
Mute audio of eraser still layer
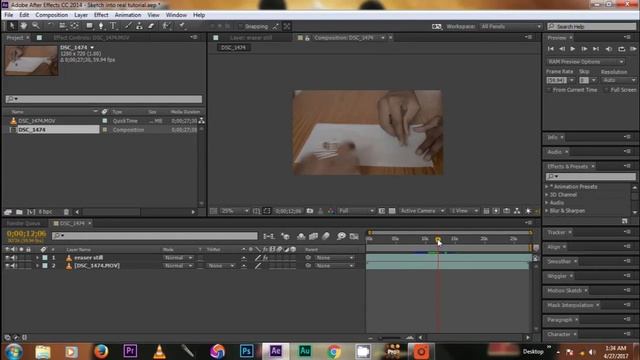coord(14,258)
